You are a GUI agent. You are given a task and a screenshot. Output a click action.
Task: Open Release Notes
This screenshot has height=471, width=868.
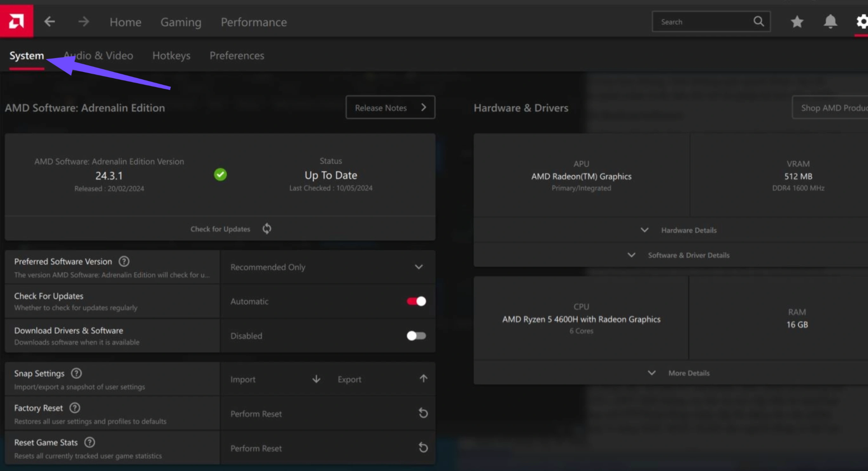pyautogui.click(x=390, y=107)
